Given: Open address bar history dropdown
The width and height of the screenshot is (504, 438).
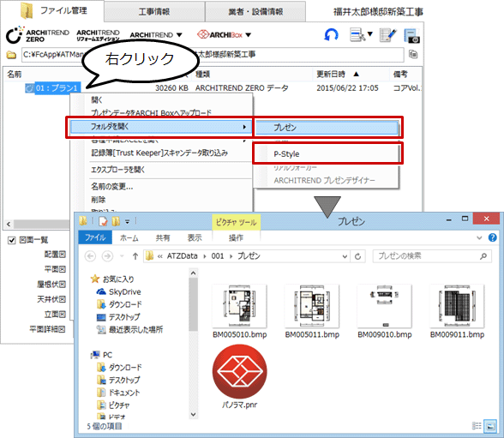Looking at the screenshot, I should (345, 256).
